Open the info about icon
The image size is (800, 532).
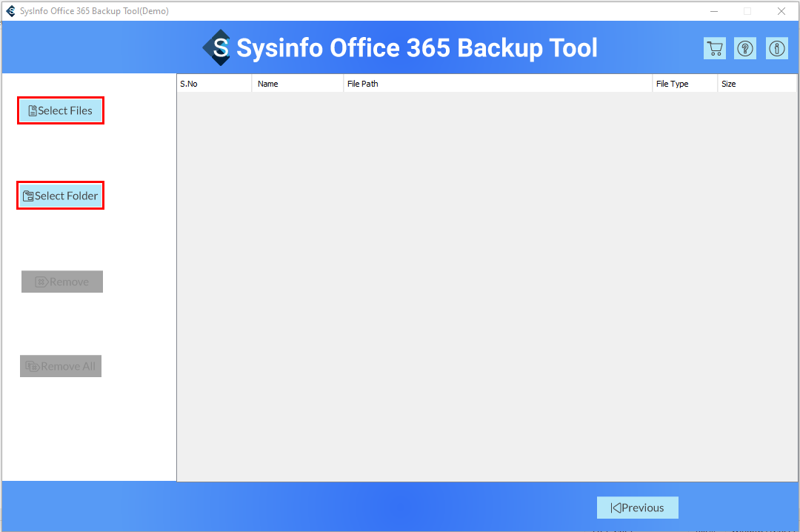(x=776, y=48)
